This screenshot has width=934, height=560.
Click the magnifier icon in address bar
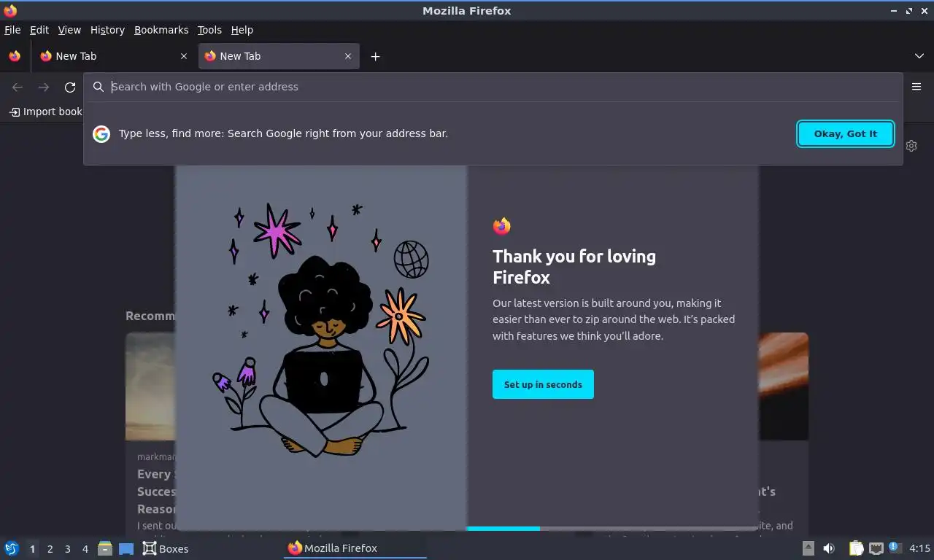point(99,87)
